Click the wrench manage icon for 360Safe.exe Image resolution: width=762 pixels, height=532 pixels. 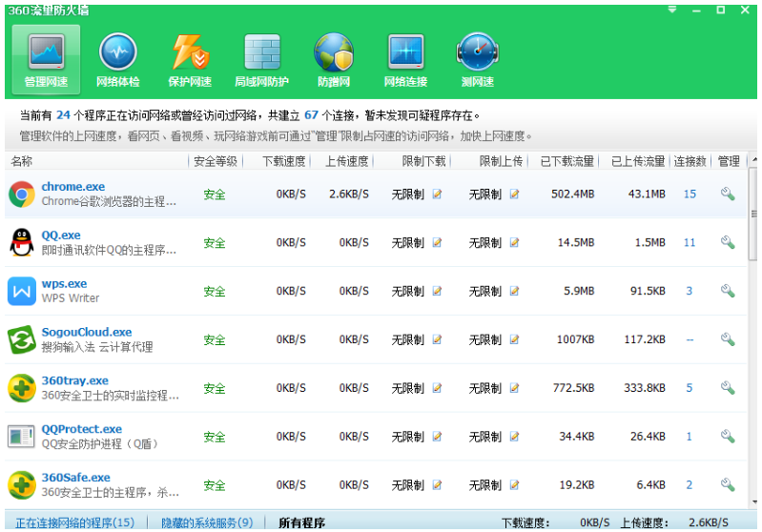(x=728, y=484)
